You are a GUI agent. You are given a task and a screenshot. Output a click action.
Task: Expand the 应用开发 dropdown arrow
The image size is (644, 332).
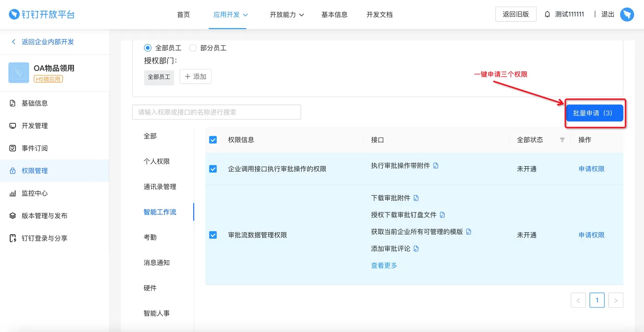[245, 15]
